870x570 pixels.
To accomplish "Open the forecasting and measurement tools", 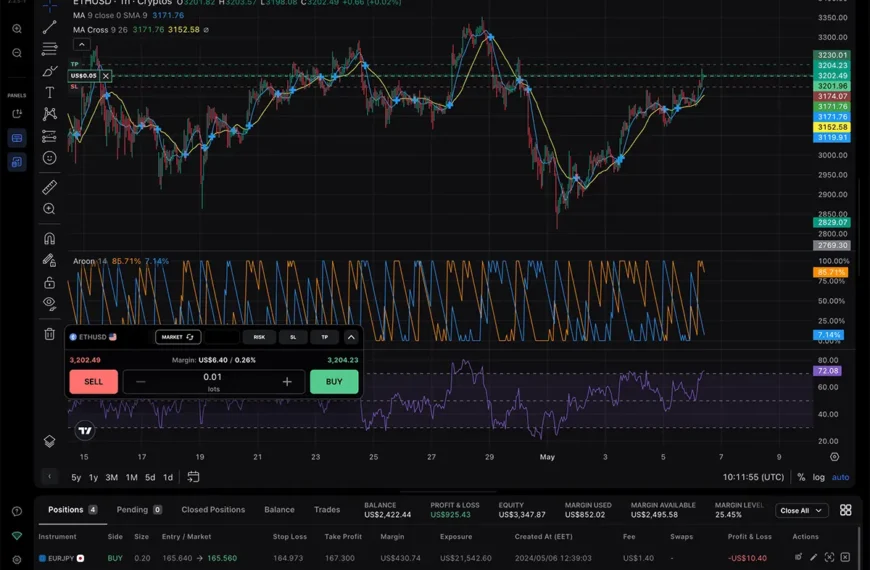I will click(x=49, y=136).
